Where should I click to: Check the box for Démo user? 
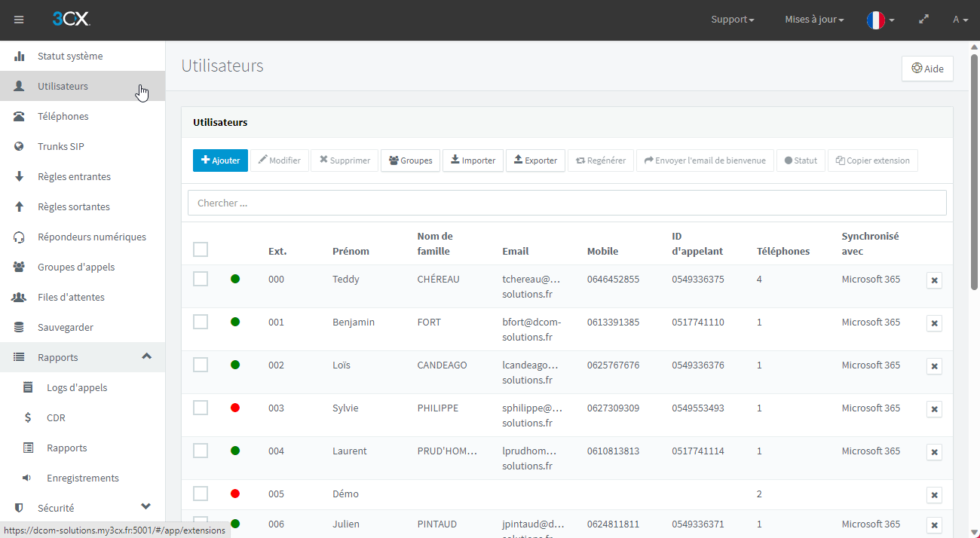point(201,494)
